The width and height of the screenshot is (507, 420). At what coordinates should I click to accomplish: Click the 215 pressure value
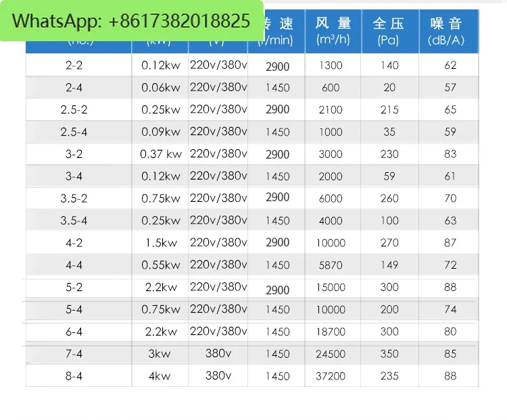pos(389,109)
